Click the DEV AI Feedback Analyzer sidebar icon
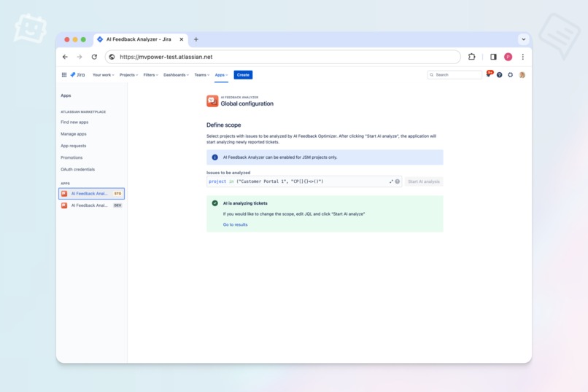This screenshot has width=588, height=392. (x=64, y=205)
